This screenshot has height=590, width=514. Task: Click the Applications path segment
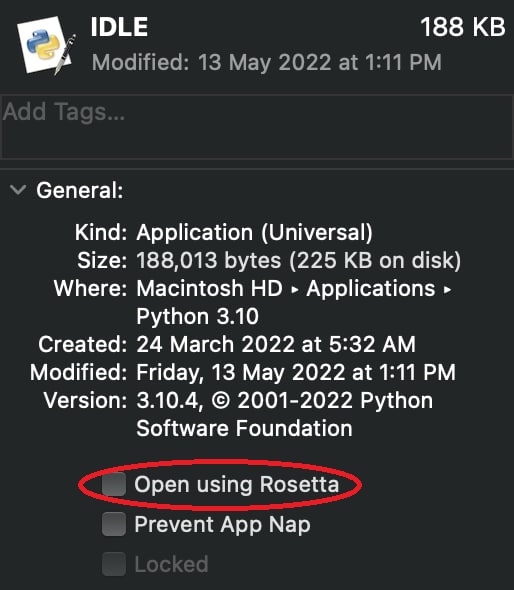click(371, 289)
